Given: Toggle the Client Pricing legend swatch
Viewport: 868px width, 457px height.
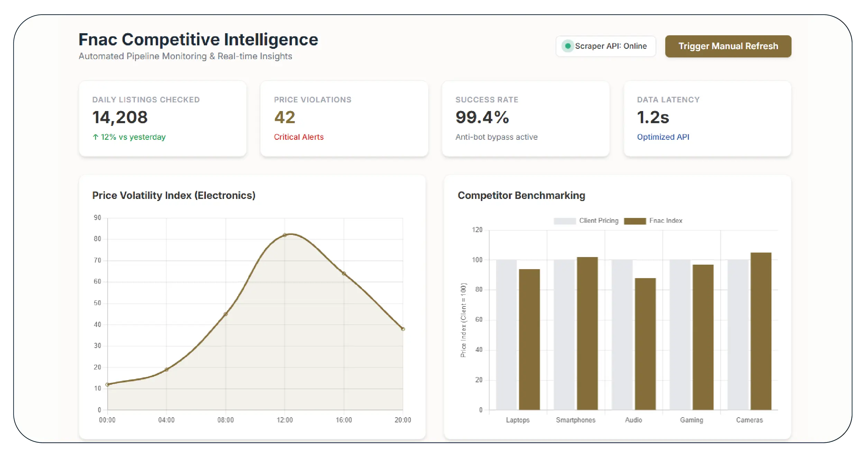Looking at the screenshot, I should point(564,221).
